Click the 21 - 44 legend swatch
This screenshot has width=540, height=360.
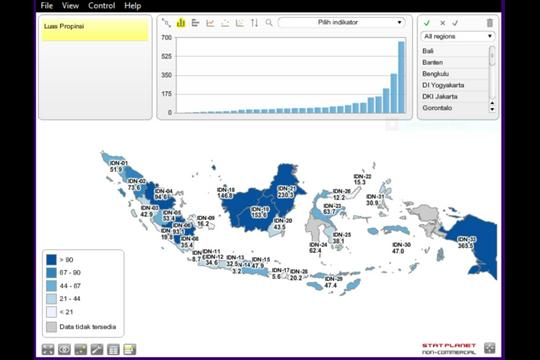51,299
